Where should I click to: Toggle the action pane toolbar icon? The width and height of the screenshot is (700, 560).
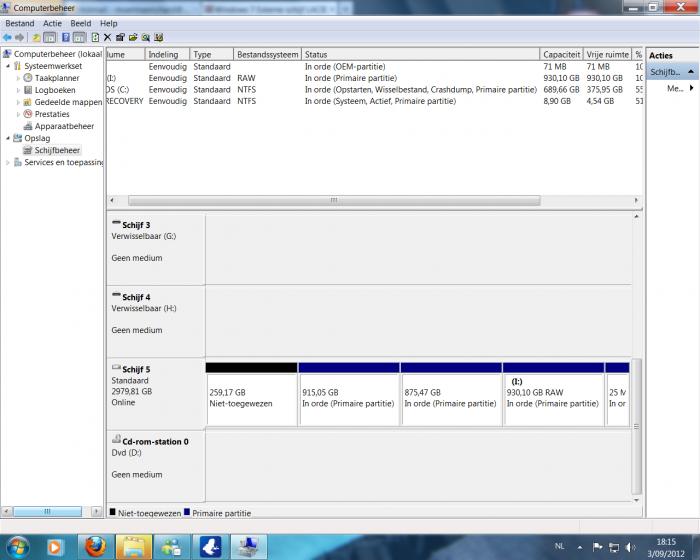coord(79,38)
